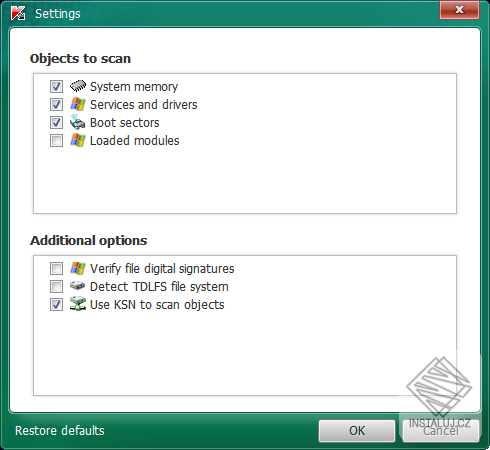Enable the Loaded modules checkbox
Image resolution: width=490 pixels, height=450 pixels.
tap(56, 141)
